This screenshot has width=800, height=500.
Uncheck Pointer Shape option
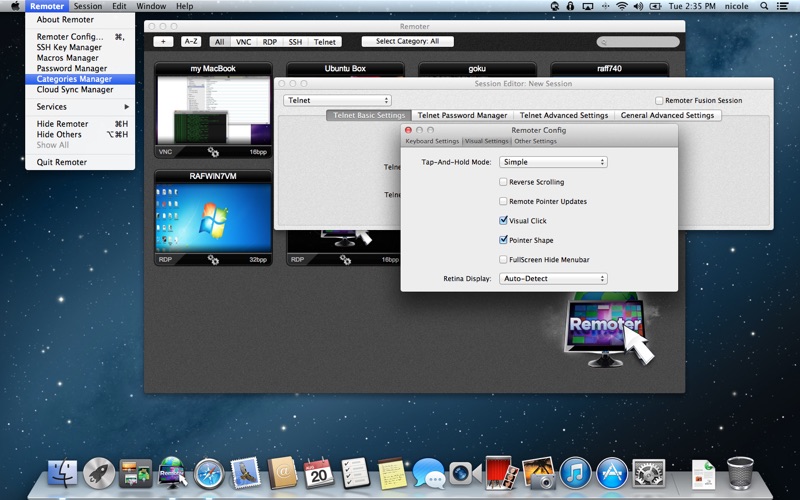(503, 240)
